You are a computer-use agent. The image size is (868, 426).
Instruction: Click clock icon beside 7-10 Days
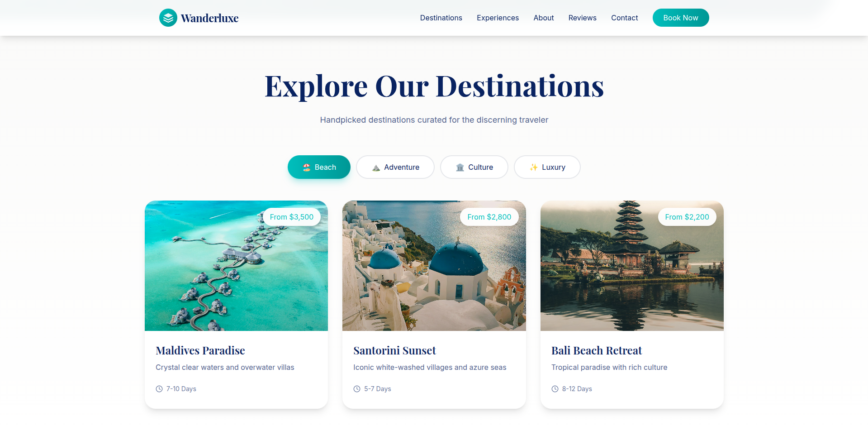(x=159, y=389)
